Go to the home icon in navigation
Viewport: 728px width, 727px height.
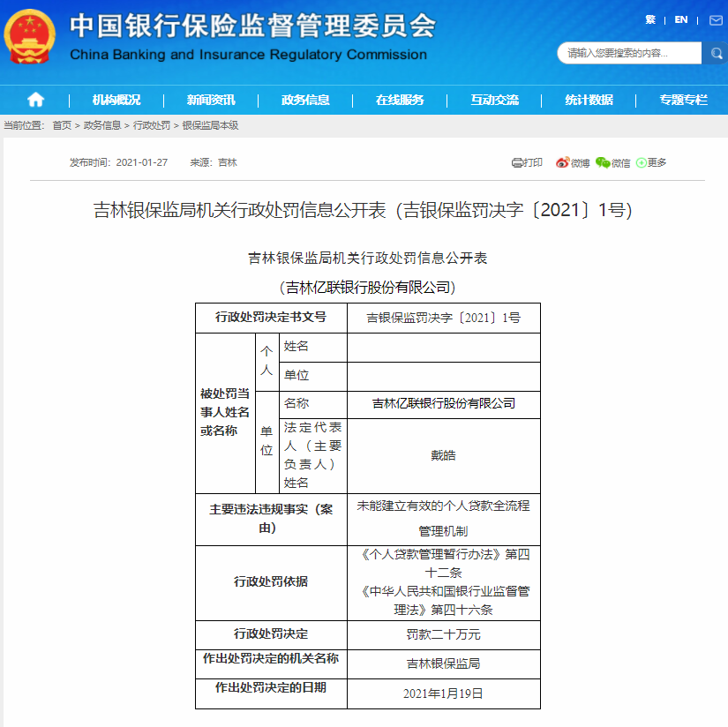coord(36,100)
